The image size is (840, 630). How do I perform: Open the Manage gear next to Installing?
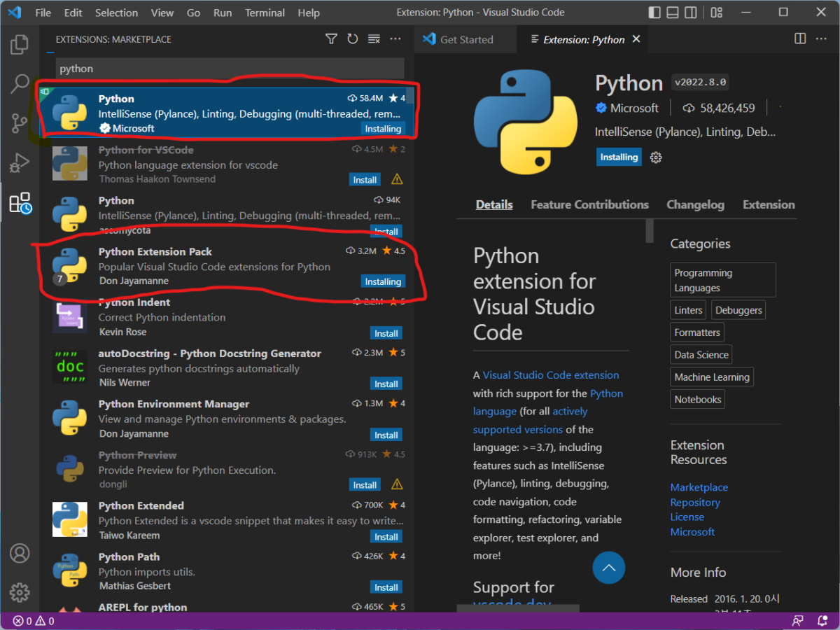[x=656, y=157]
